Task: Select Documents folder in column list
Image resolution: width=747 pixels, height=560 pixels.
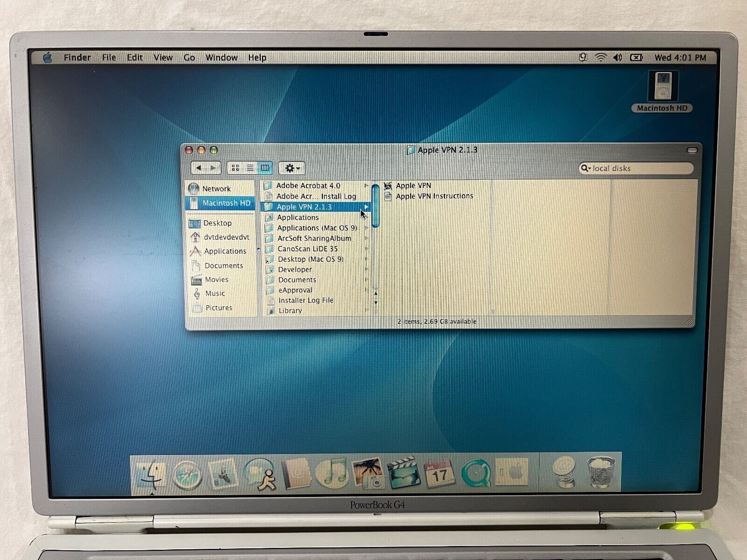Action: (297, 280)
